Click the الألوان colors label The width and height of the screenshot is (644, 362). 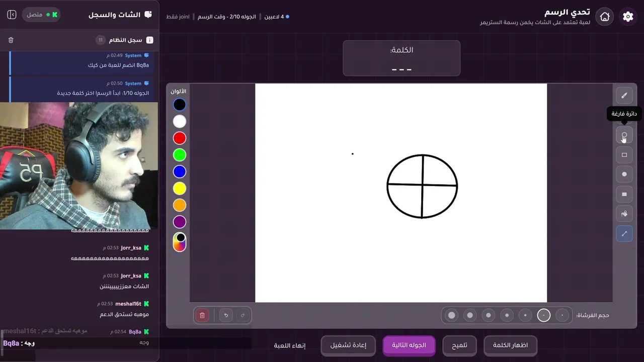178,92
